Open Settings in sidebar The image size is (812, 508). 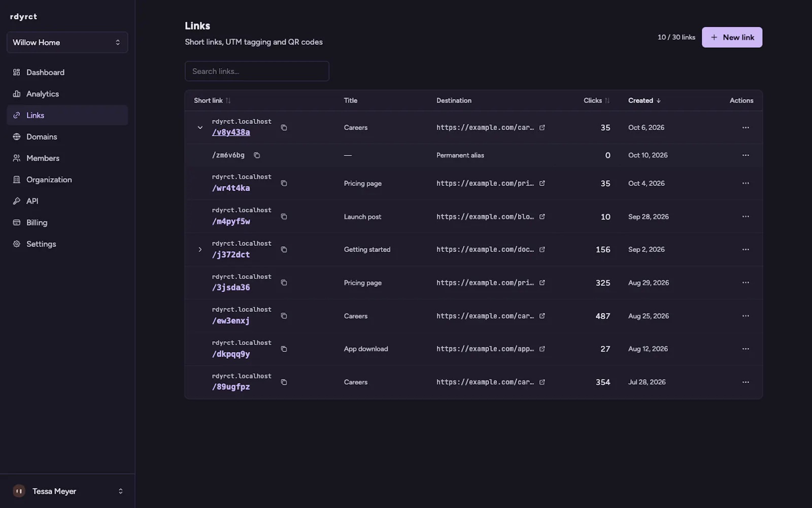coord(67,244)
